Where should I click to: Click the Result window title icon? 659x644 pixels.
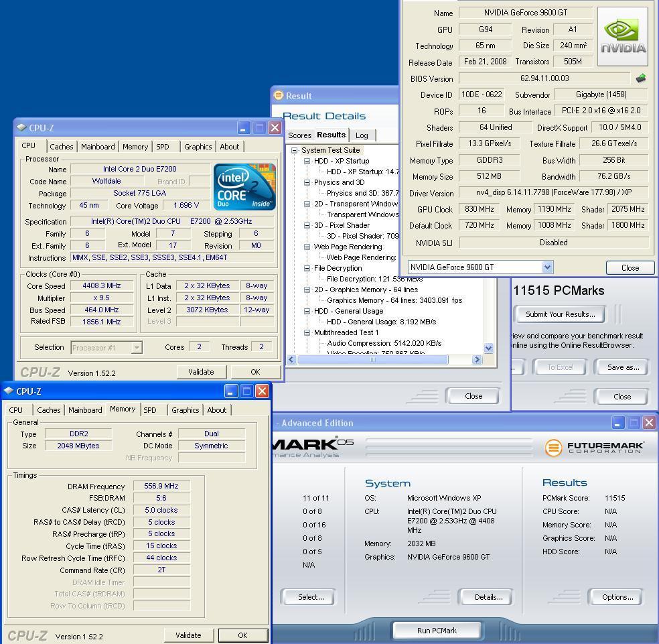pos(278,95)
